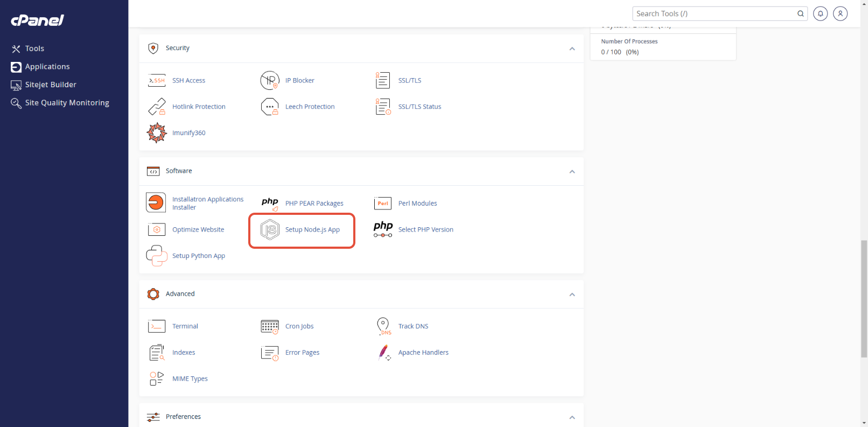Click the cPanel logo

(x=38, y=20)
